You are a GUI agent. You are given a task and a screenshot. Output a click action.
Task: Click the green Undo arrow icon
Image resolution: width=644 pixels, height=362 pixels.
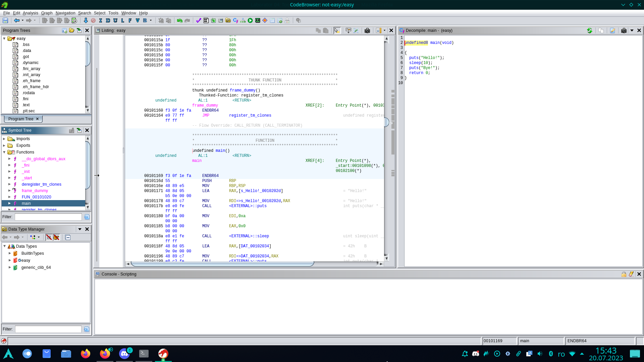179,21
